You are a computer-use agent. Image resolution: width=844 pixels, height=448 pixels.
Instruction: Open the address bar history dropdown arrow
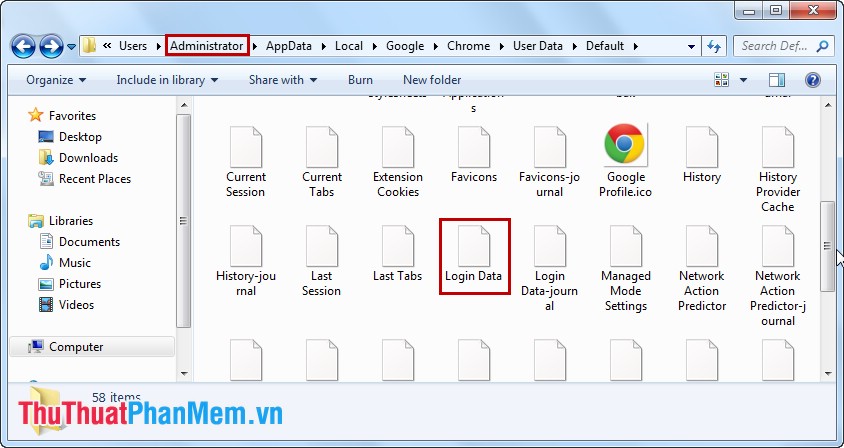[x=691, y=47]
